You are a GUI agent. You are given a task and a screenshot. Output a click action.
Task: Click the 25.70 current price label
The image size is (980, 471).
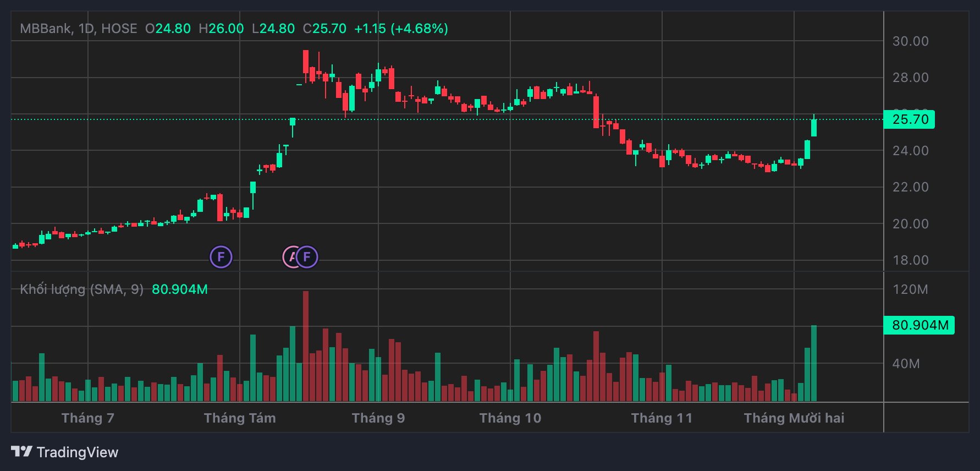[x=909, y=119]
